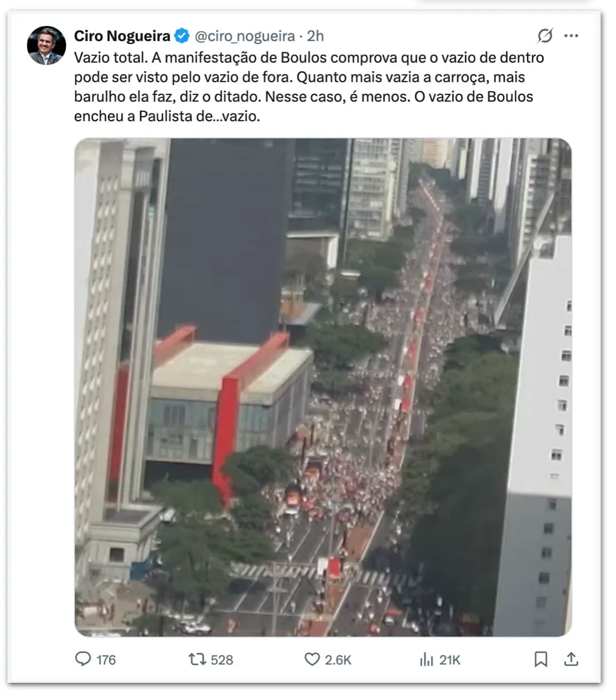Click the blue verified badge
The width and height of the screenshot is (616, 700).
(182, 36)
